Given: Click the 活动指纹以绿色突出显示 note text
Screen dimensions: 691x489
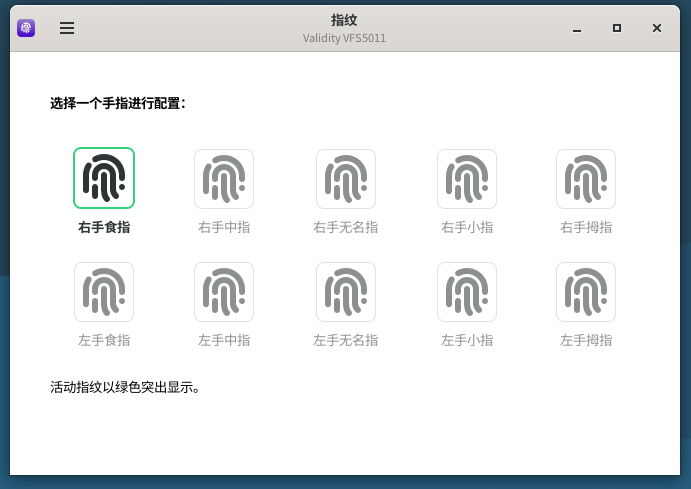Looking at the screenshot, I should point(126,386).
